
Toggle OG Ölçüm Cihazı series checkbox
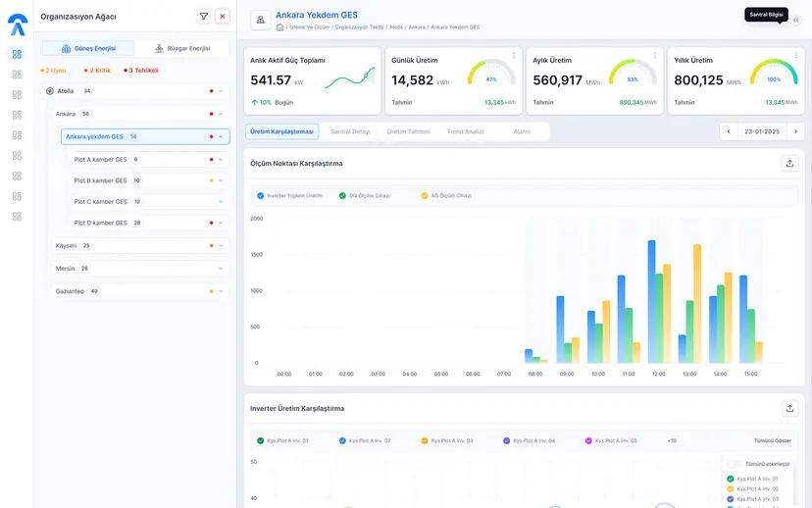click(342, 196)
